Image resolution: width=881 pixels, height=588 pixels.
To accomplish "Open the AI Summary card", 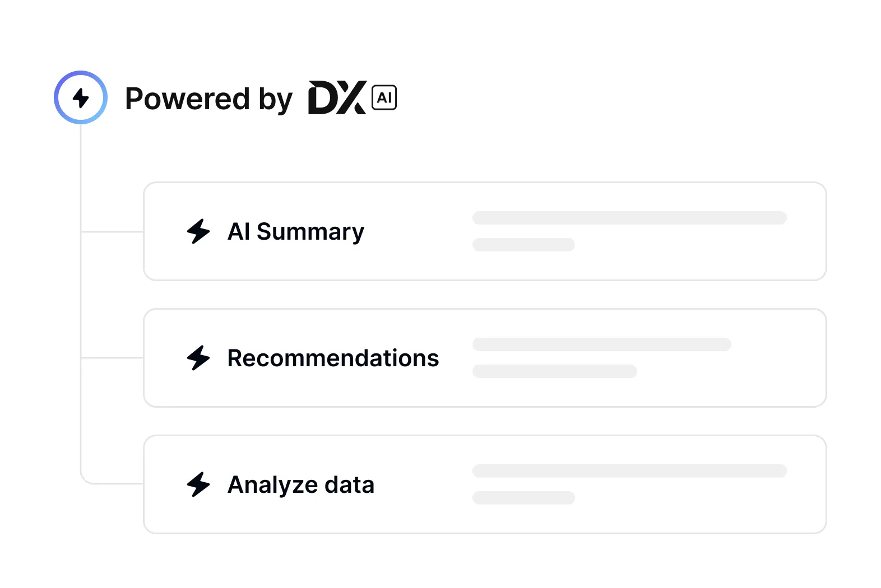I will [485, 231].
